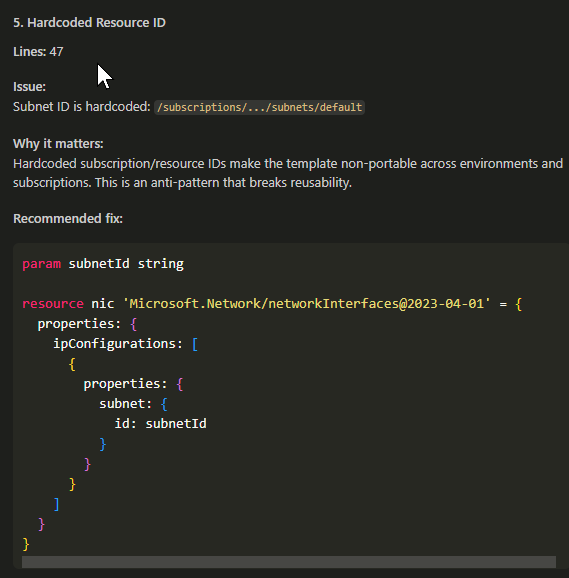Click the 'Why it matters:' label
The width and height of the screenshot is (569, 578).
tap(58, 143)
